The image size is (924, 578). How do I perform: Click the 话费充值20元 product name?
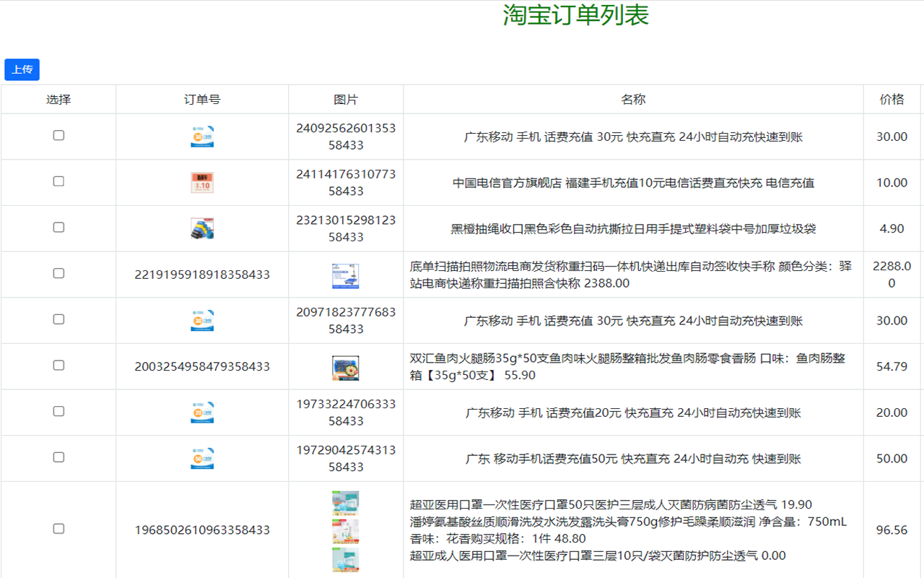pos(633,413)
